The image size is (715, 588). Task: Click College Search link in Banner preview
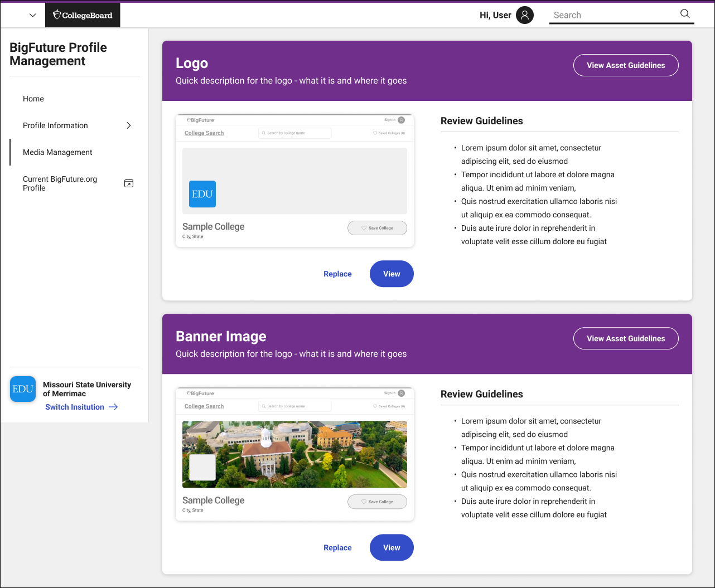[204, 406]
